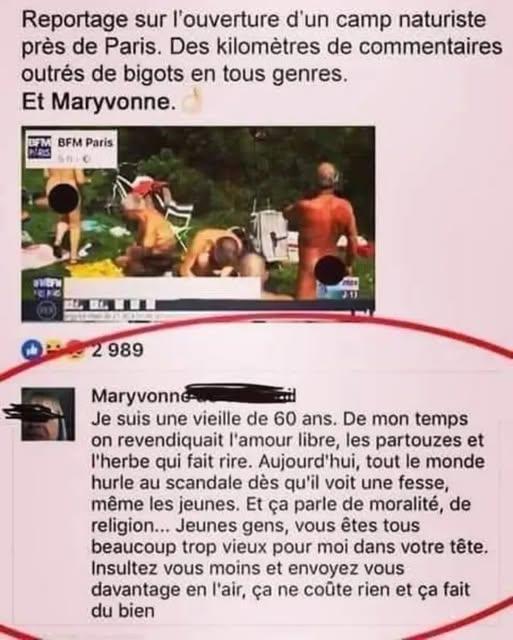Click the third reaction emoji icon

[76, 350]
